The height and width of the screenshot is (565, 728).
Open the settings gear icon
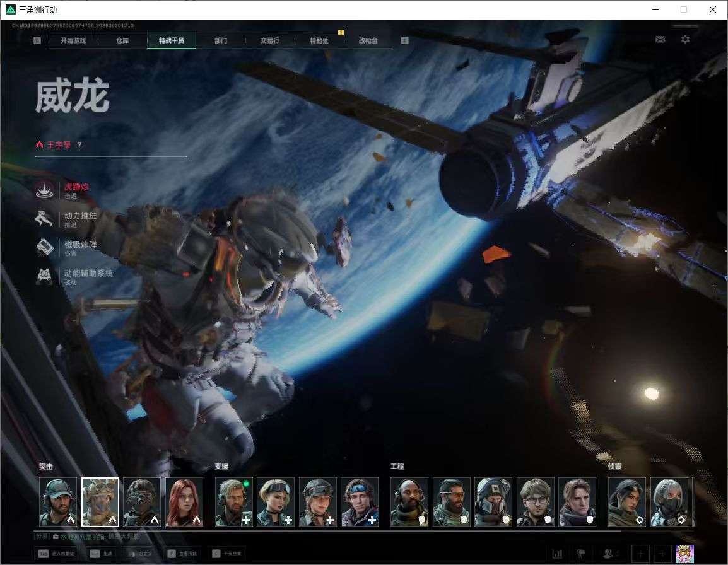(685, 40)
